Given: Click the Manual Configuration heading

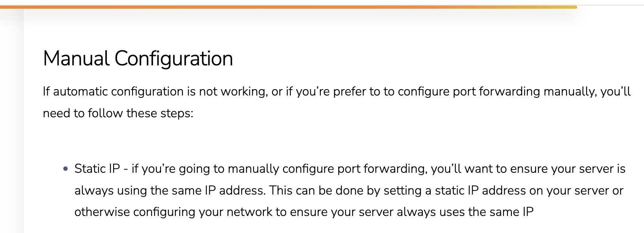Looking at the screenshot, I should pyautogui.click(x=138, y=59).
